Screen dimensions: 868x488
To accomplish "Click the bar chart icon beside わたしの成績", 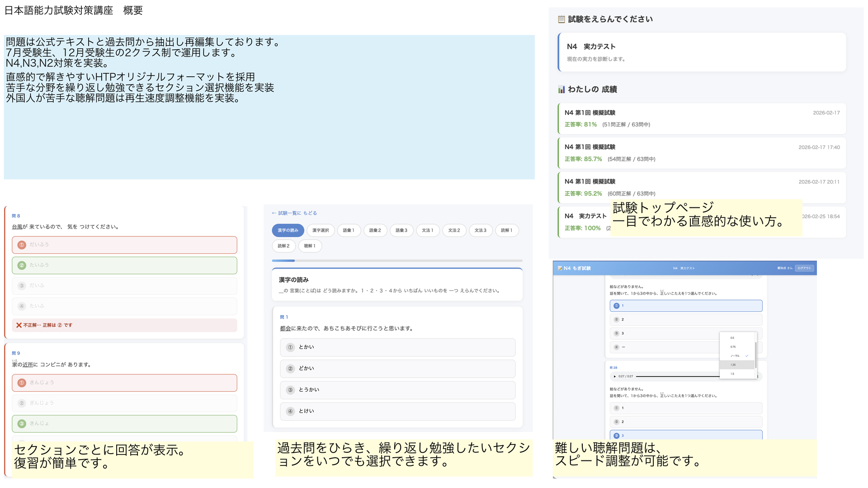I will click(561, 89).
